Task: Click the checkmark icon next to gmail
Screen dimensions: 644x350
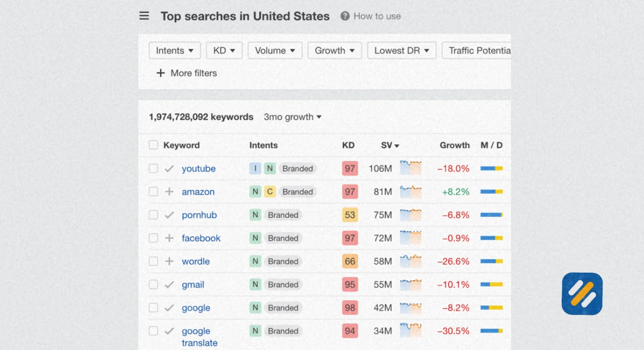Action: [169, 285]
